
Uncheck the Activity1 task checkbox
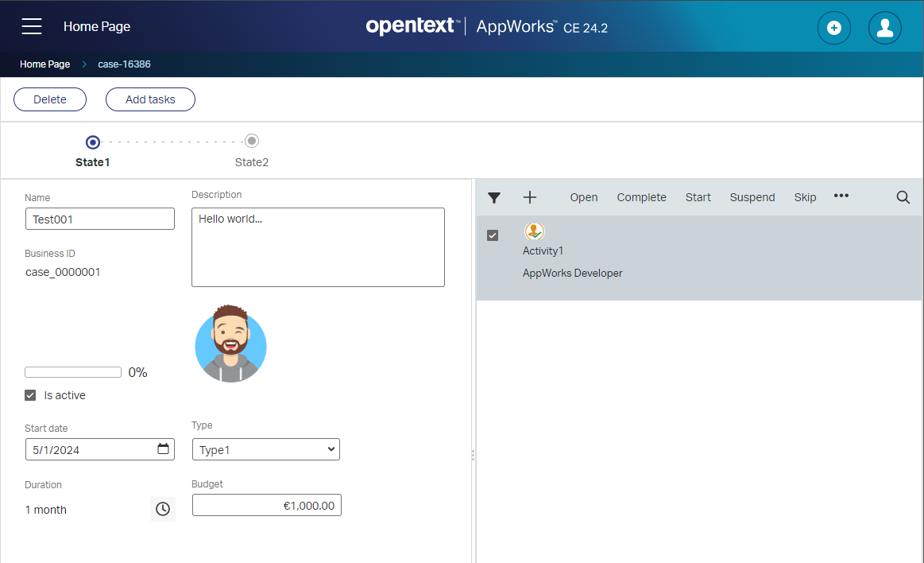[x=493, y=235]
